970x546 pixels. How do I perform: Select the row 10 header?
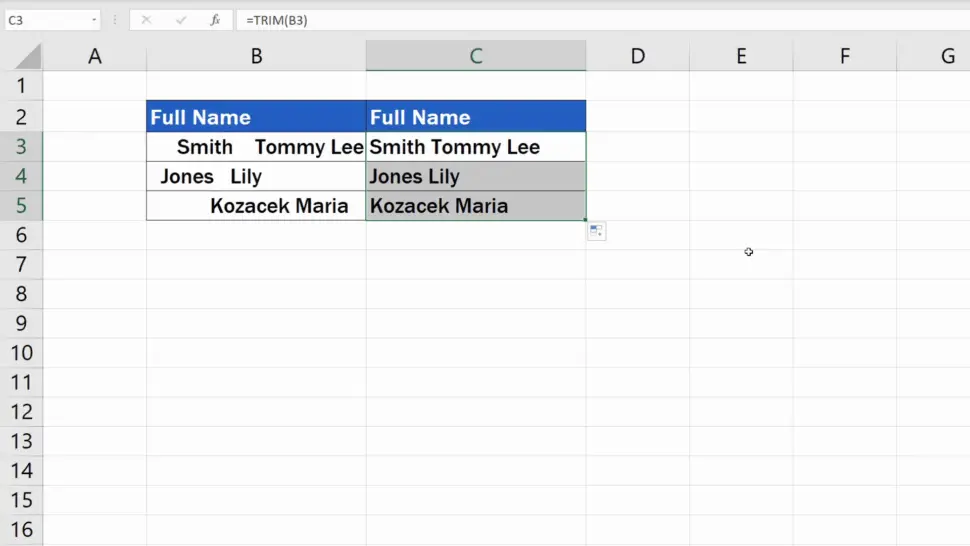(x=21, y=353)
